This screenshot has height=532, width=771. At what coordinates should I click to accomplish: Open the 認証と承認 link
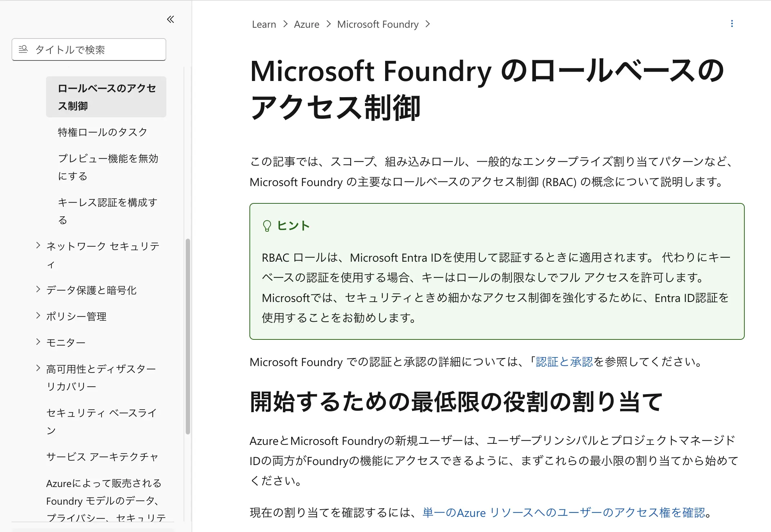pos(564,362)
